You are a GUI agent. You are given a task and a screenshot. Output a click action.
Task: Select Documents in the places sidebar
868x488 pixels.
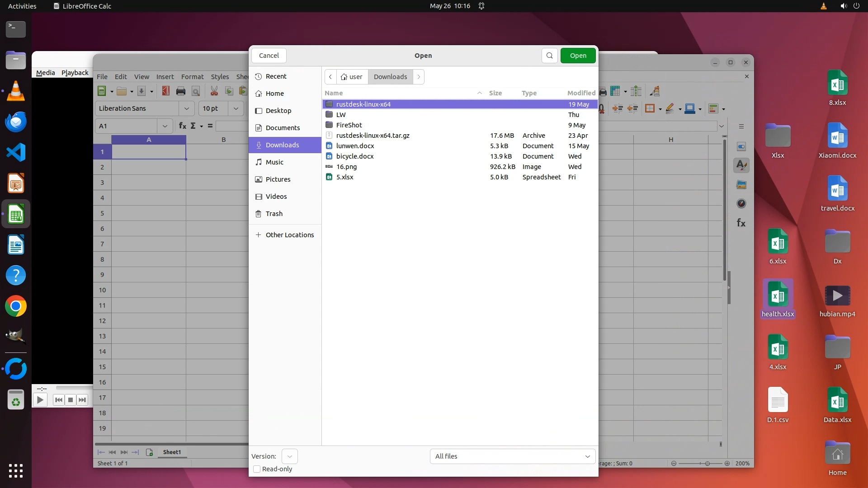pos(283,128)
